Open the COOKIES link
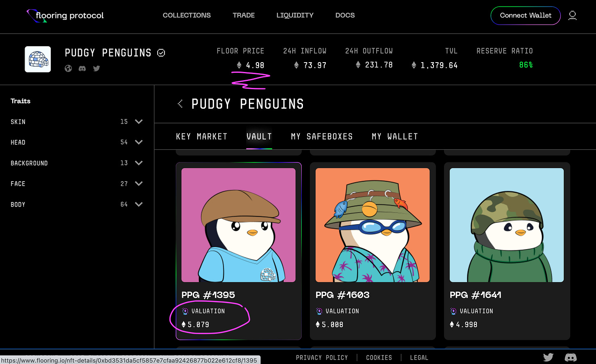The height and width of the screenshot is (364, 596). point(379,357)
